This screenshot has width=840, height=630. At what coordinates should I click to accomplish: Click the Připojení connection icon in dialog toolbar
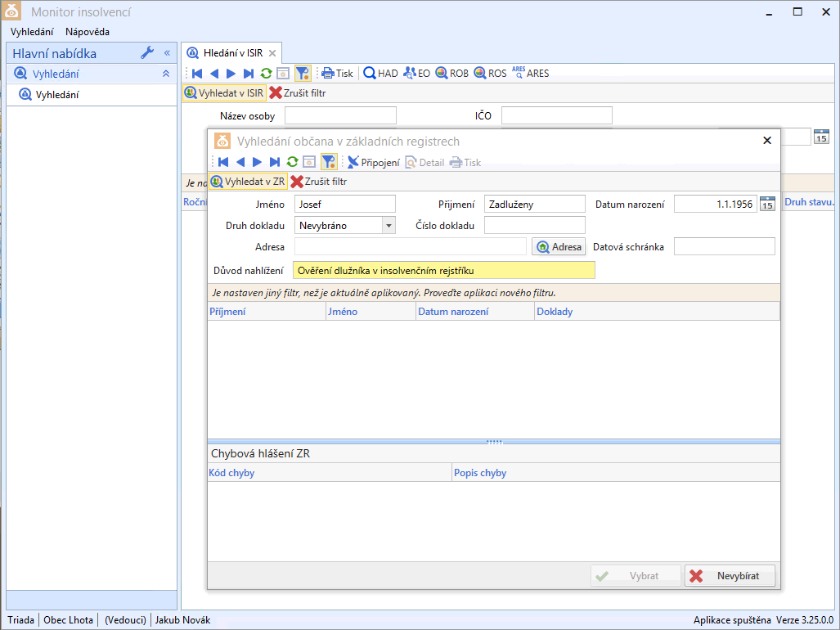tap(353, 162)
